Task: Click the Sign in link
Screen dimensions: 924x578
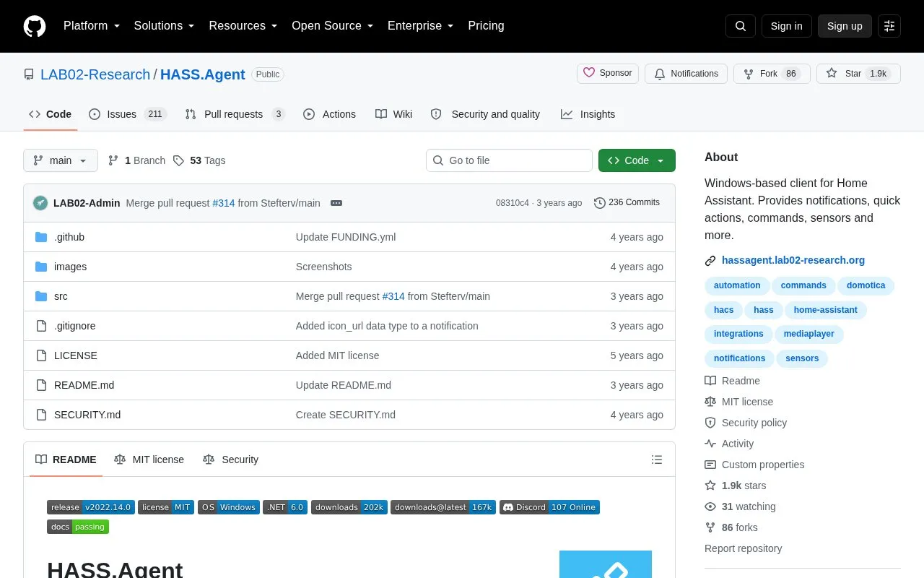Action: click(786, 26)
